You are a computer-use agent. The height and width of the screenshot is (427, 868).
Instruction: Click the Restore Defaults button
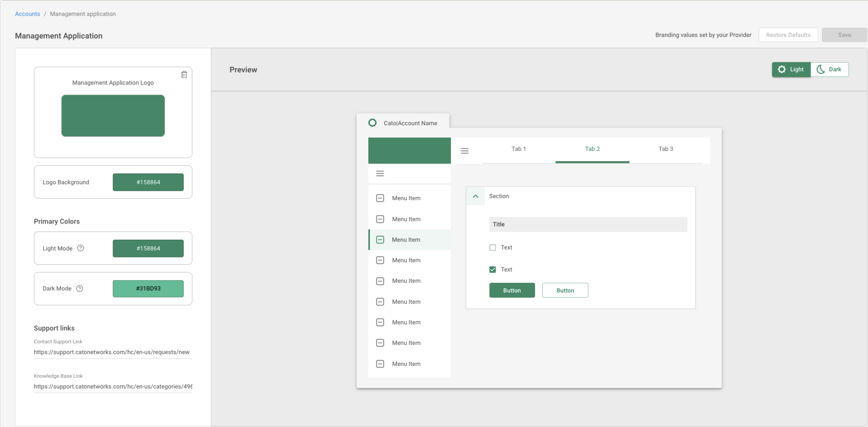pyautogui.click(x=788, y=35)
